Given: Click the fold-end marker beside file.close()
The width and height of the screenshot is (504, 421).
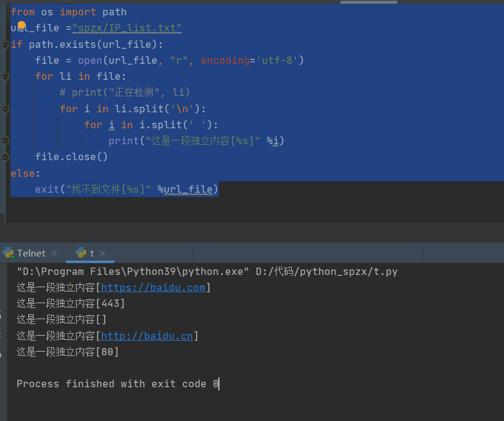Looking at the screenshot, I should coord(5,156).
